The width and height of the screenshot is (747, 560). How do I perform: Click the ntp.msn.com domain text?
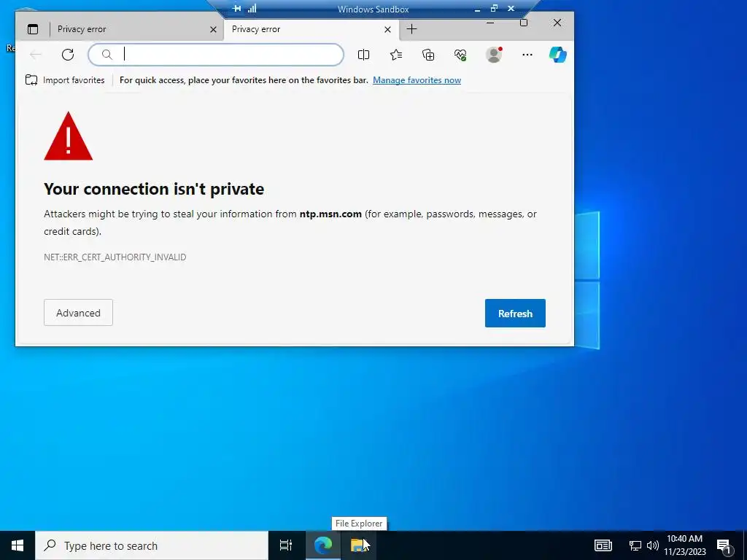click(330, 214)
